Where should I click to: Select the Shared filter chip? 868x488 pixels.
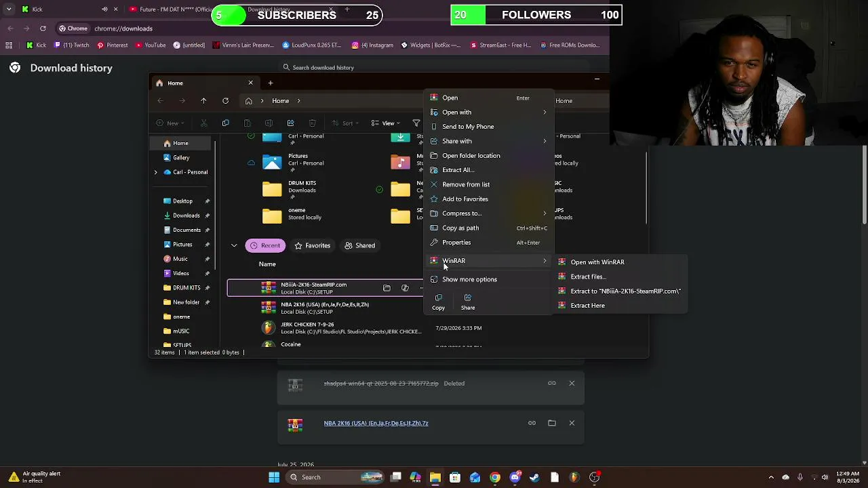[359, 245]
